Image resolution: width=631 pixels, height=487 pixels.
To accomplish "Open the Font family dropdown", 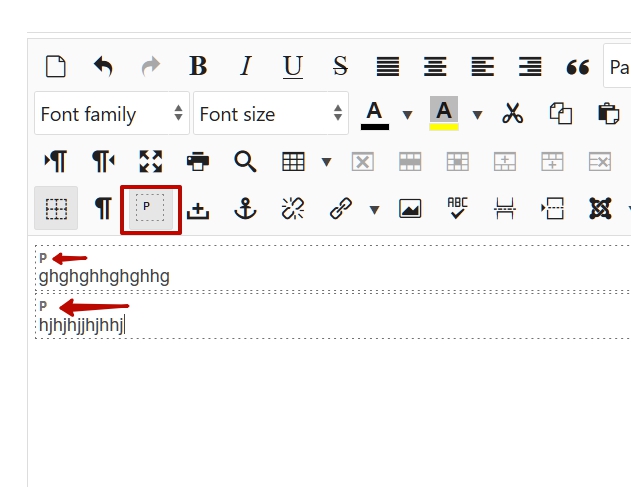I will pos(111,114).
